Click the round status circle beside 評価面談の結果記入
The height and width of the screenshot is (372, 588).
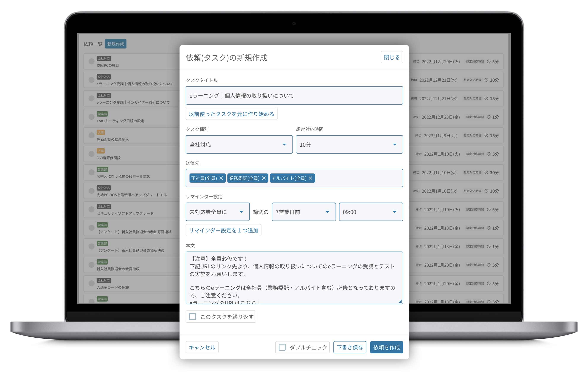[92, 135]
